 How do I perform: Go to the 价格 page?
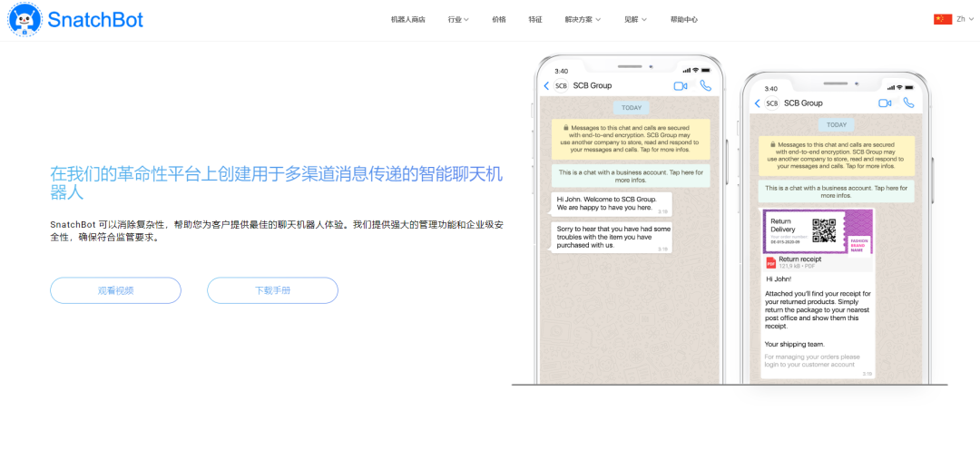pos(499,19)
